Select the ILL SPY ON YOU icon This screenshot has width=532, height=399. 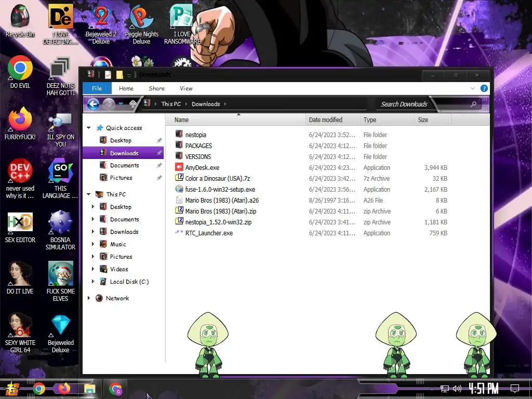60,130
